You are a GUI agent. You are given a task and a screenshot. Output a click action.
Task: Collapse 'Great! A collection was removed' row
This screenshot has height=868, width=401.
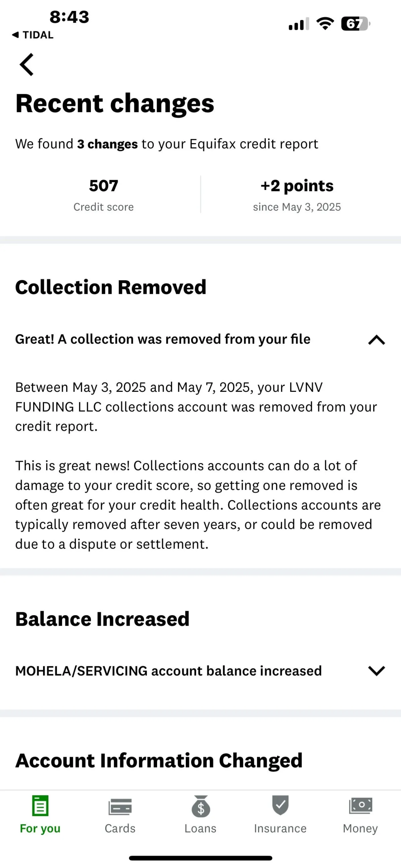coord(200,339)
